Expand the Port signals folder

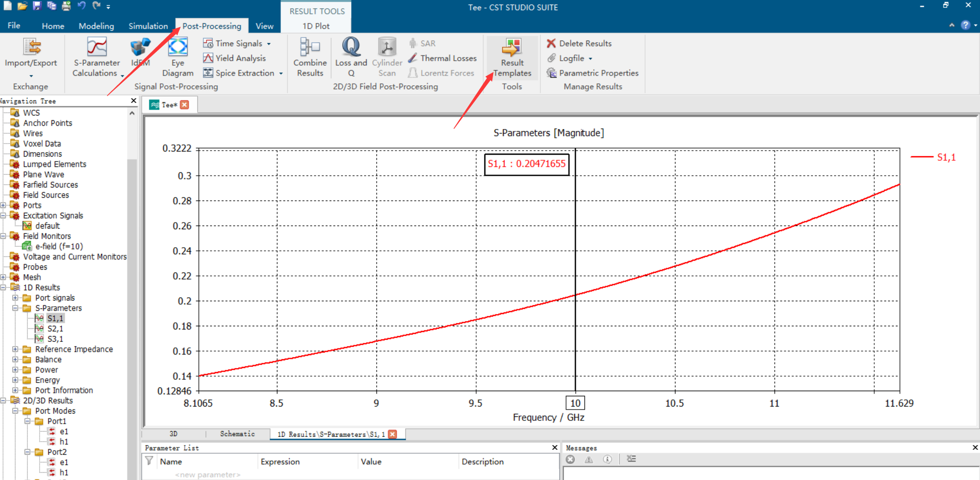pos(15,298)
